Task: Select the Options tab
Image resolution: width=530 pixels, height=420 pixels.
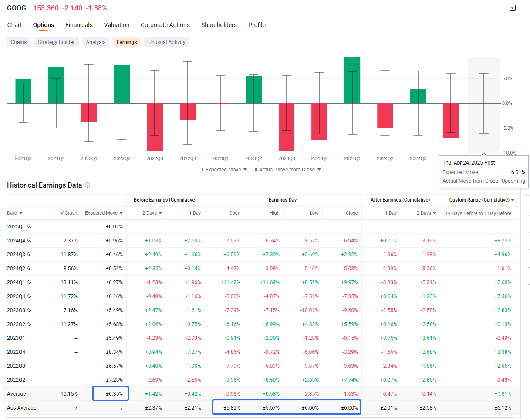Action: (44, 25)
